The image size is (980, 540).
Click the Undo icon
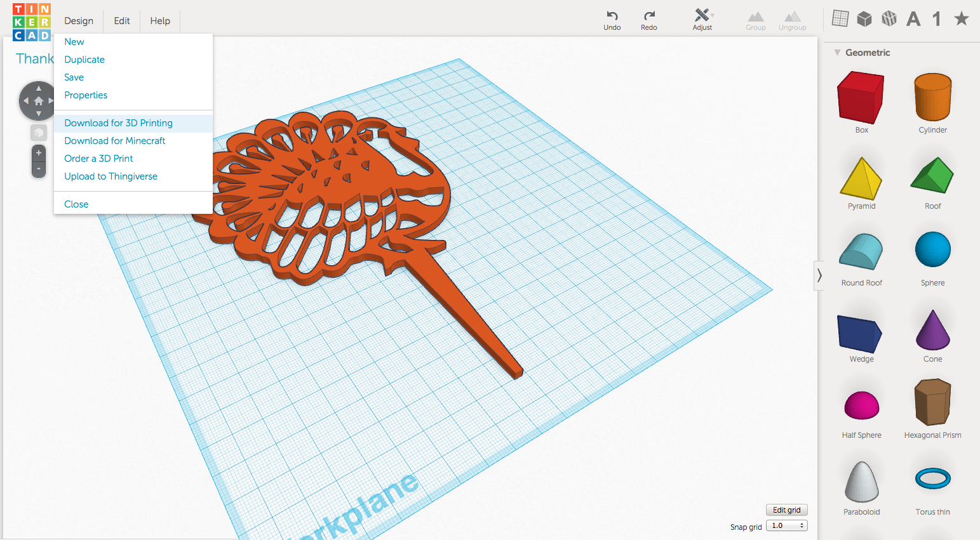click(611, 16)
